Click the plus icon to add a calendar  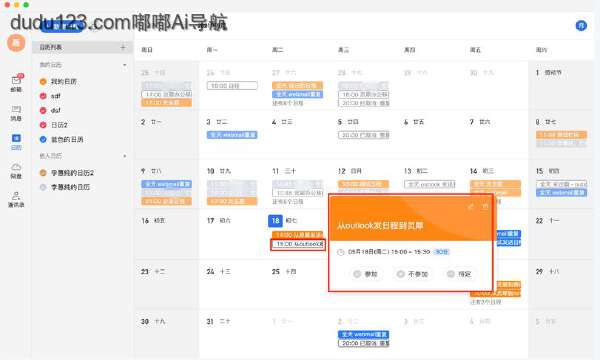(x=123, y=47)
